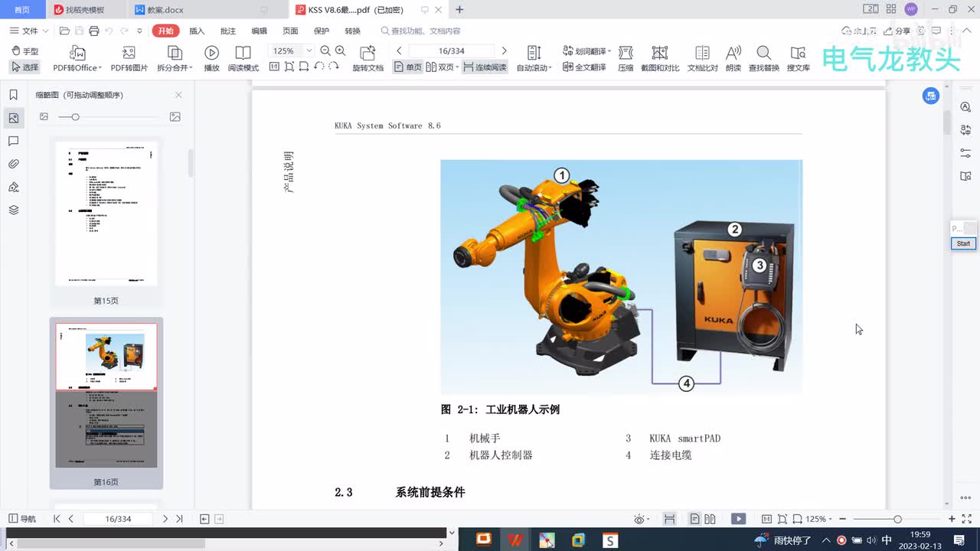
Task: Click the 旋转文档 rotate document icon
Action: [367, 59]
